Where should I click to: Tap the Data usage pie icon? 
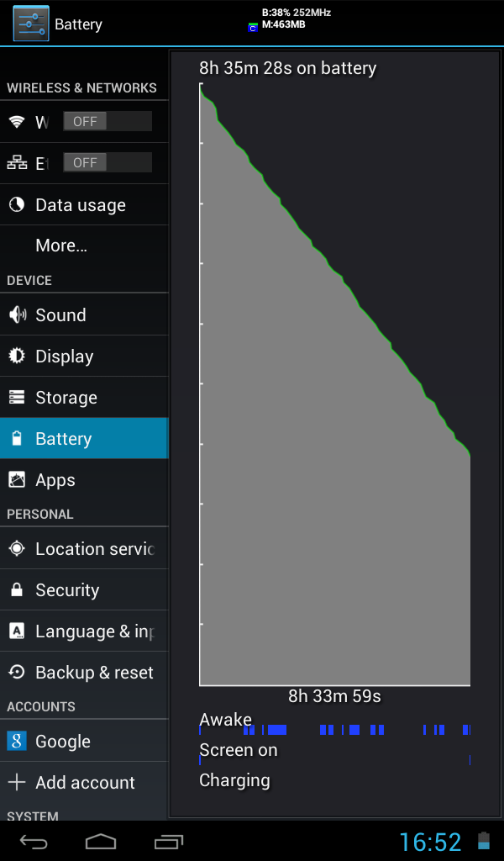[17, 205]
